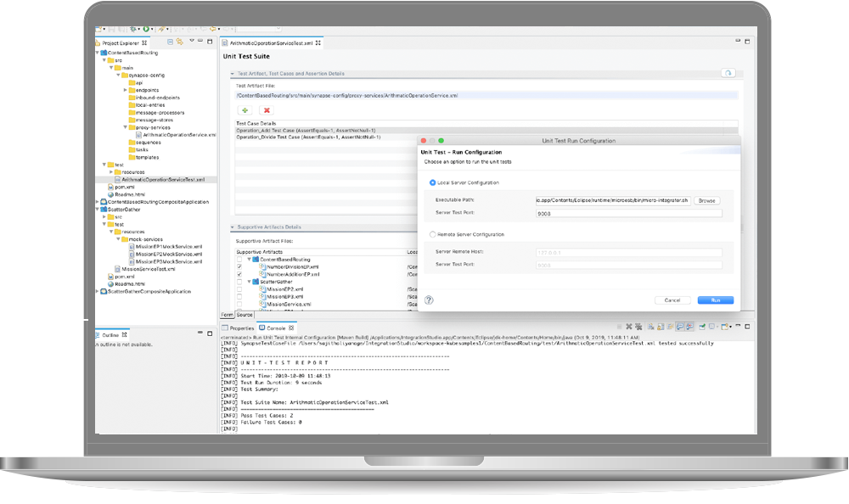The image size is (849, 504).
Task: Open the Properties tab
Action: [238, 328]
